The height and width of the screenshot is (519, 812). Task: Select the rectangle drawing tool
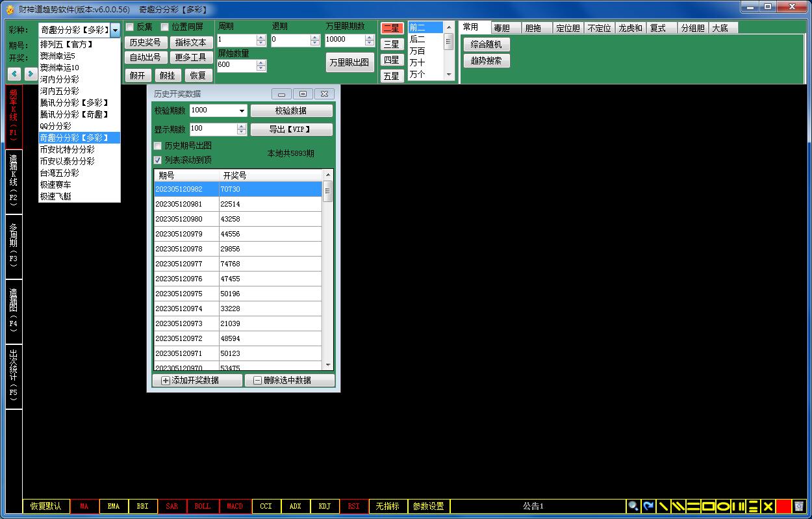click(708, 506)
